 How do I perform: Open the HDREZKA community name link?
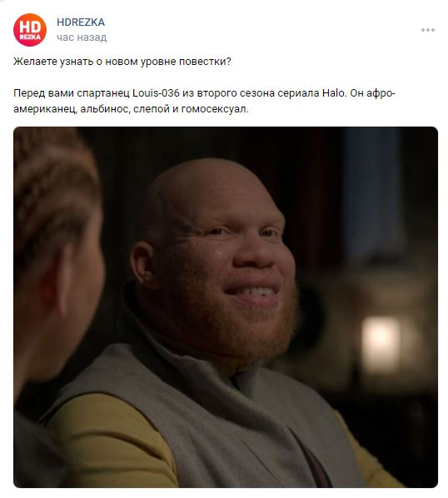(81, 22)
